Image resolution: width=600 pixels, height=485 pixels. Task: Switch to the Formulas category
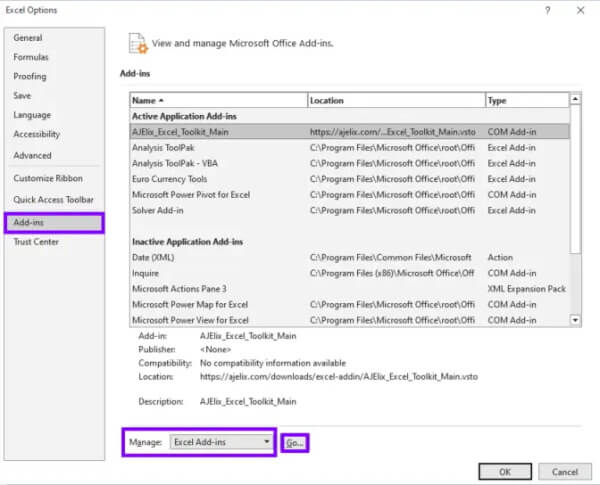[31, 57]
